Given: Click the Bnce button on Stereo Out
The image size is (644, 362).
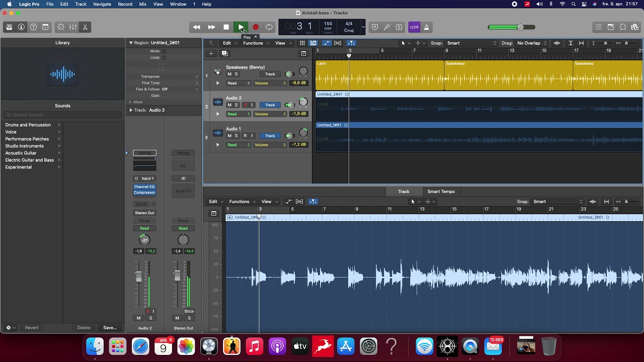Looking at the screenshot, I should coord(189,311).
